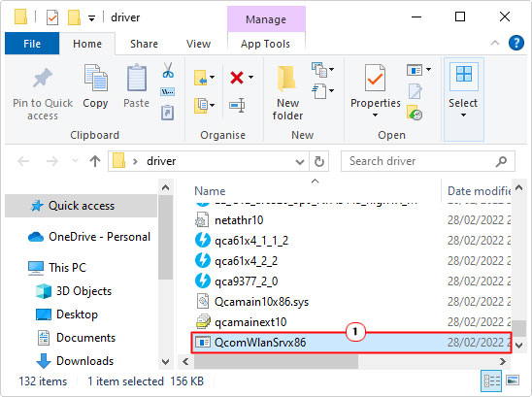The image size is (532, 397).
Task: Click the Properties checkmark icon
Action: tap(375, 78)
